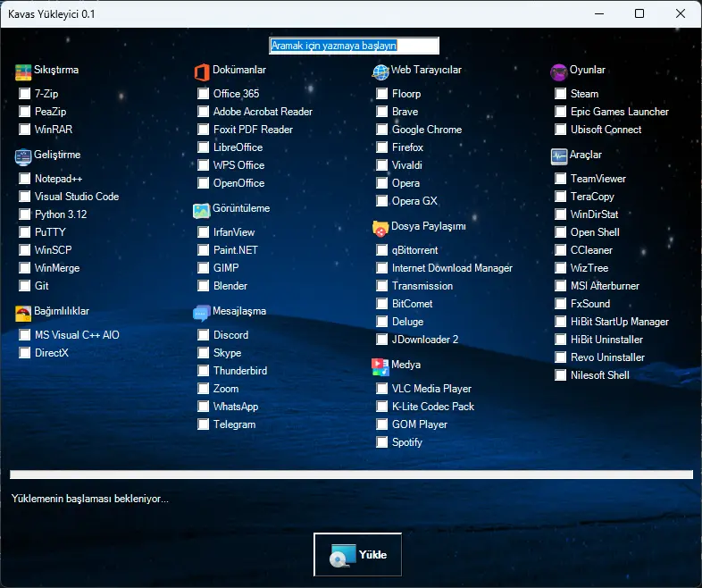
Task: Select the Opera GX checkbox
Action: tap(382, 201)
